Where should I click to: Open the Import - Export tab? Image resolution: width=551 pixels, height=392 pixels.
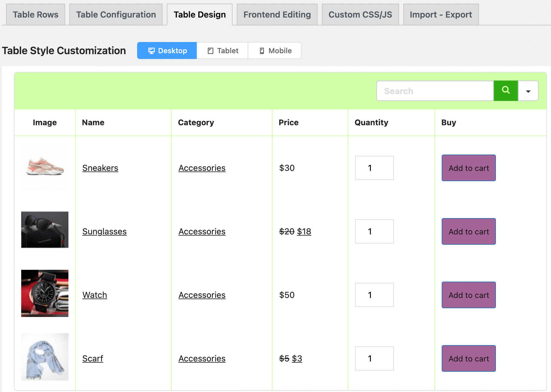[440, 14]
